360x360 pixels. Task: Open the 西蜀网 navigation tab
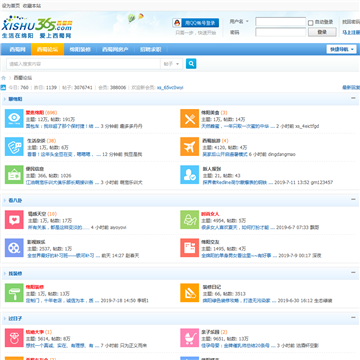tap(18, 49)
